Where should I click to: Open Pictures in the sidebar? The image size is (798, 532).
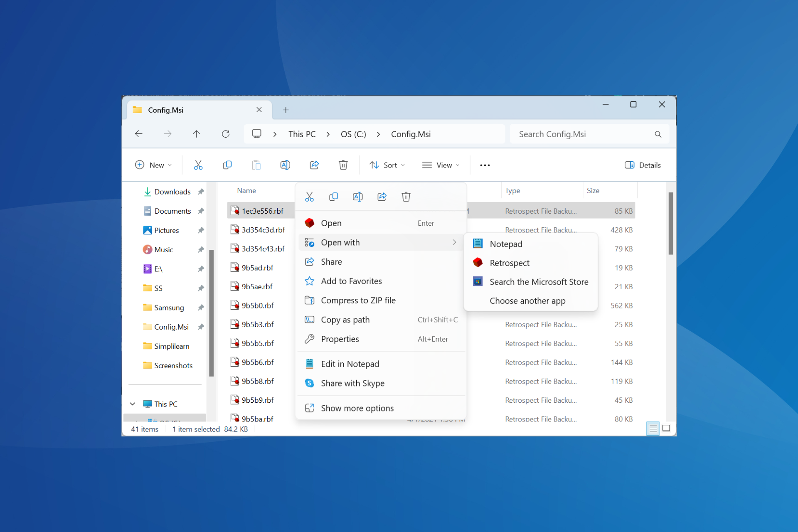click(x=167, y=230)
